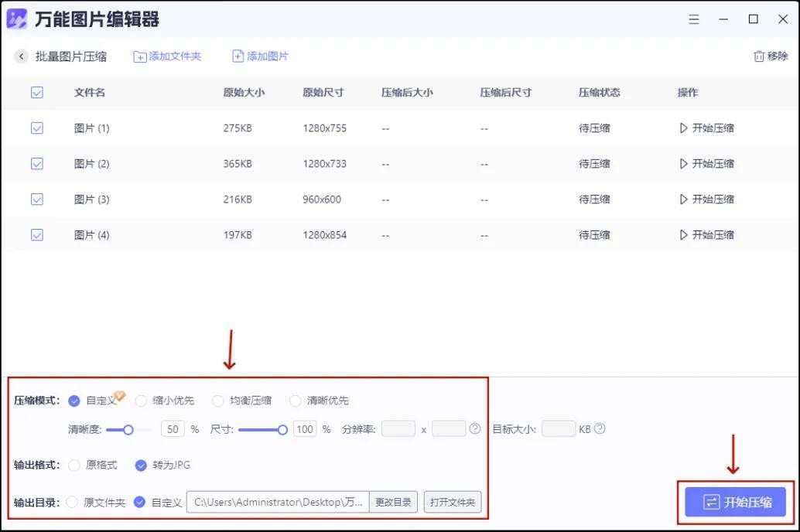The width and height of the screenshot is (800, 532).
Task: Click play icon 开始压缩 for 图片 (1)
Action: point(683,128)
